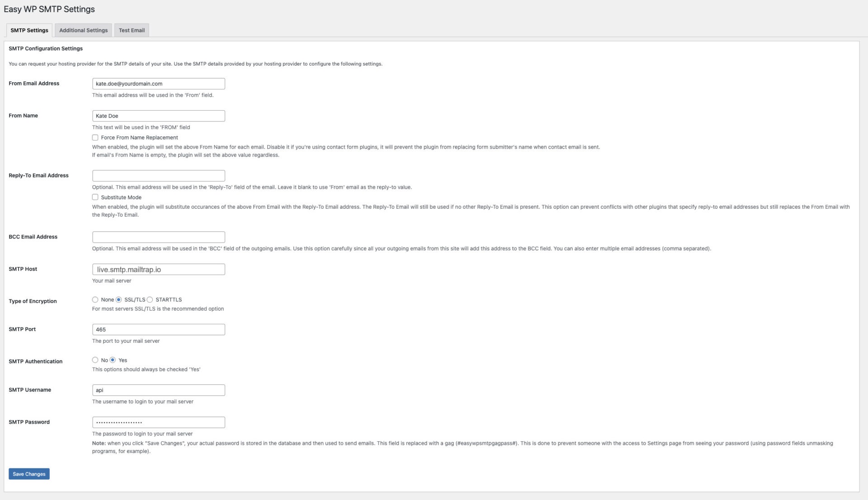Click into the SMTP Host field
Screen dimensions: 868x500
(158, 269)
